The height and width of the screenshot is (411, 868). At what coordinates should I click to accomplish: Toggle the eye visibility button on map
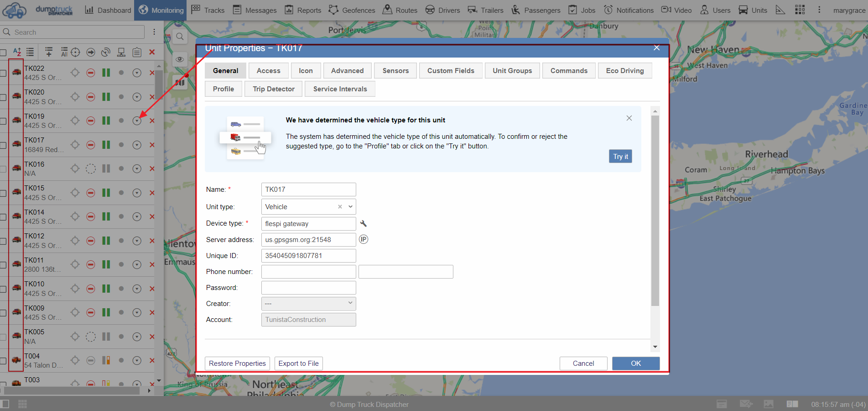point(180,59)
